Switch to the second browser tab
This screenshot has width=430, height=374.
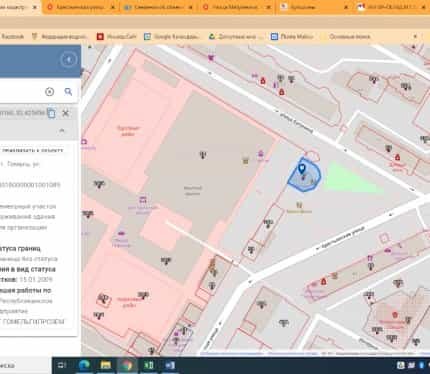(x=82, y=7)
